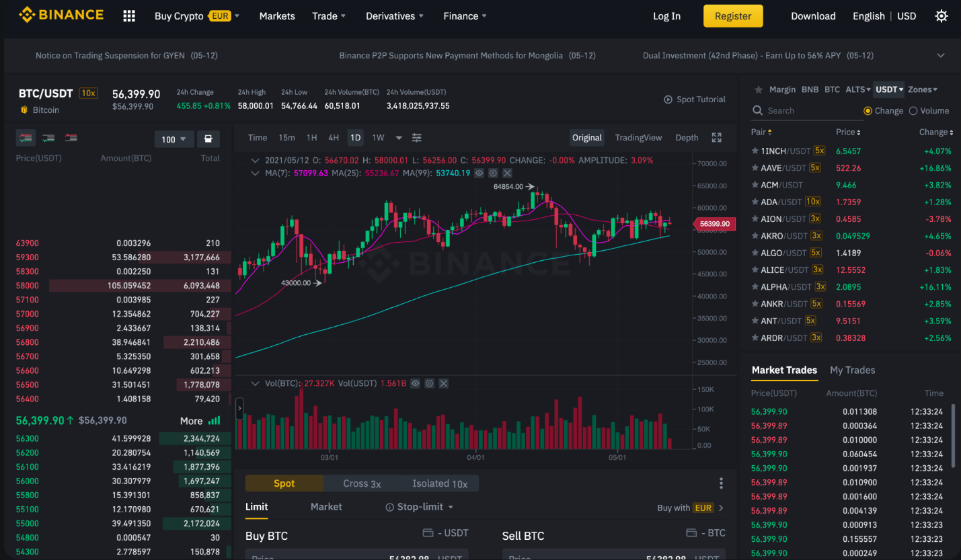Screen dimensions: 961x560
Task: Open volume indicator settings icon
Action: tap(429, 383)
